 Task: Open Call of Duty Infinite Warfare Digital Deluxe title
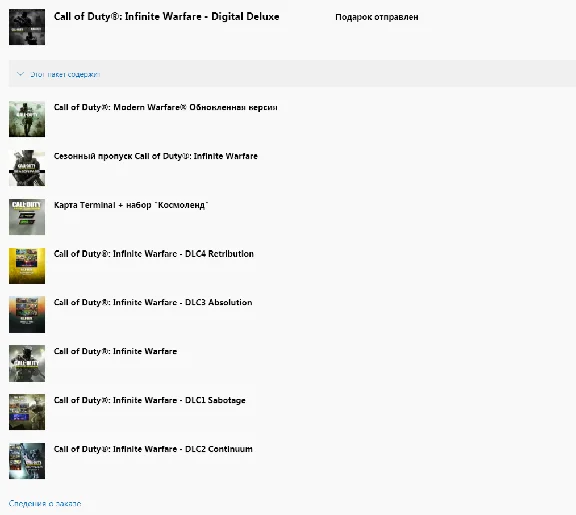(166, 17)
